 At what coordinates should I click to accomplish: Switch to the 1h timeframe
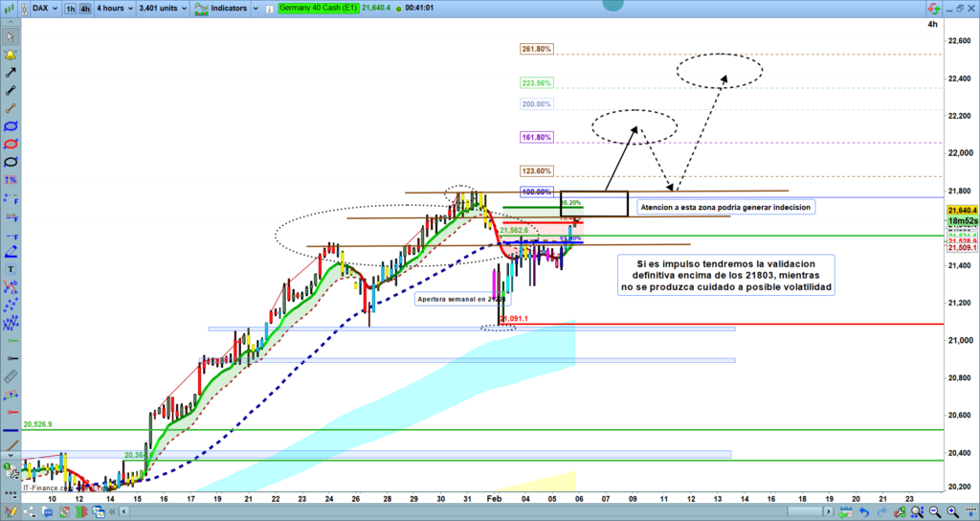tap(70, 8)
